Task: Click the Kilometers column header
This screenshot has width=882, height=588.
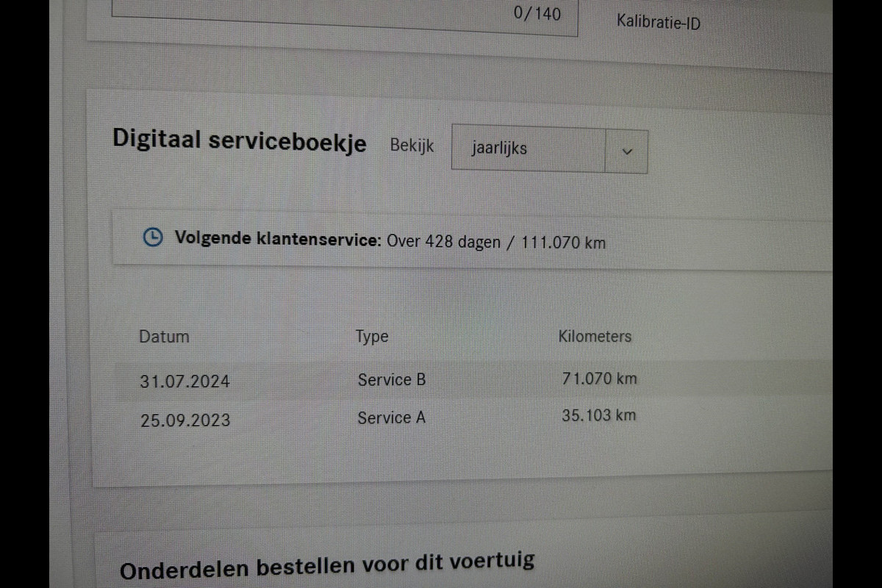Action: pyautogui.click(x=595, y=337)
